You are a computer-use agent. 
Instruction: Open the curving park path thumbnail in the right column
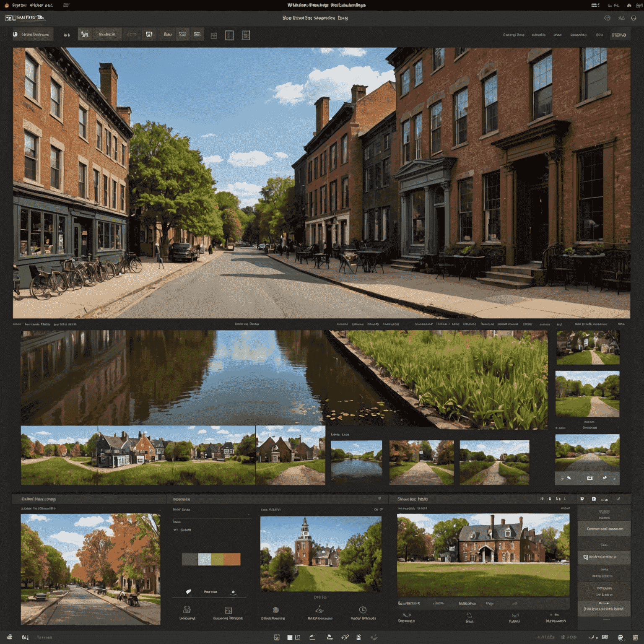pyautogui.click(x=587, y=394)
